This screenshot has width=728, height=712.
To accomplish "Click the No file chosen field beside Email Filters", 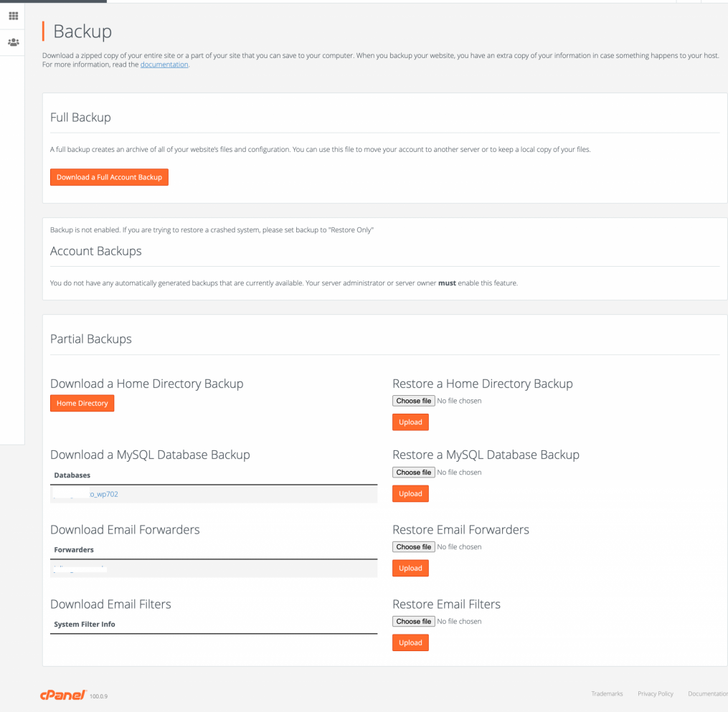I will pyautogui.click(x=459, y=621).
